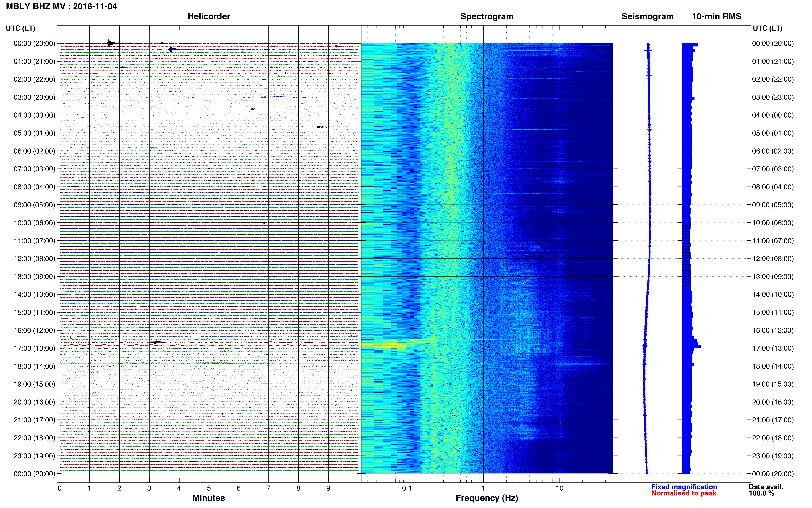812x508 pixels.
Task: Click the seismogram spike at 00:00
Action: point(648,44)
